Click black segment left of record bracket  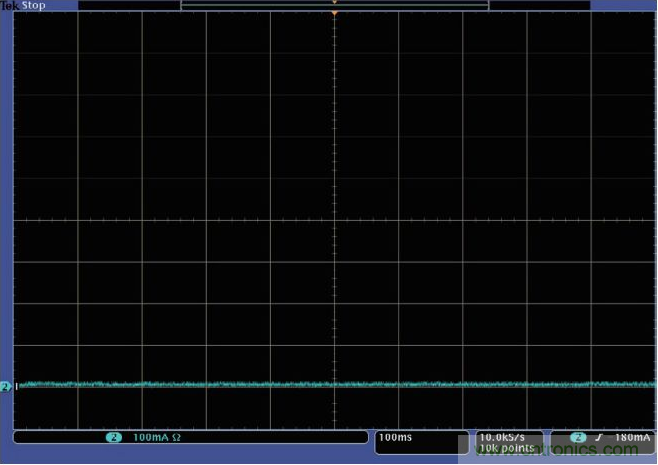click(128, 5)
